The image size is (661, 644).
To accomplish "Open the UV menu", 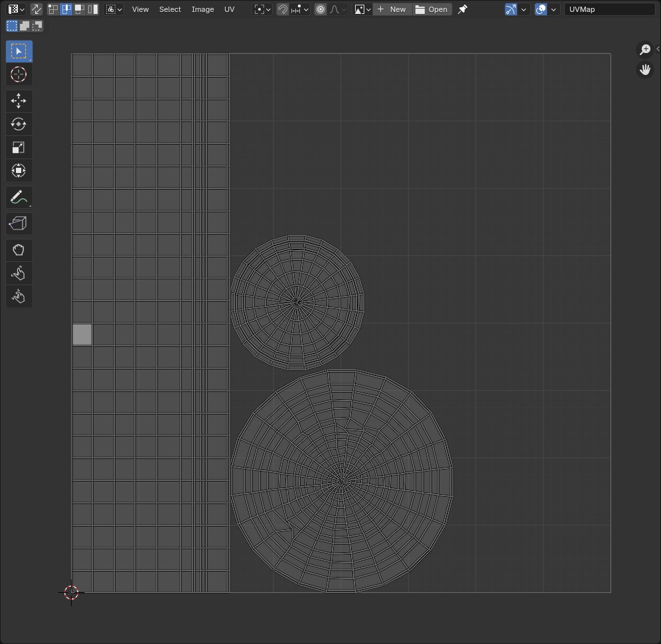I will pyautogui.click(x=230, y=9).
